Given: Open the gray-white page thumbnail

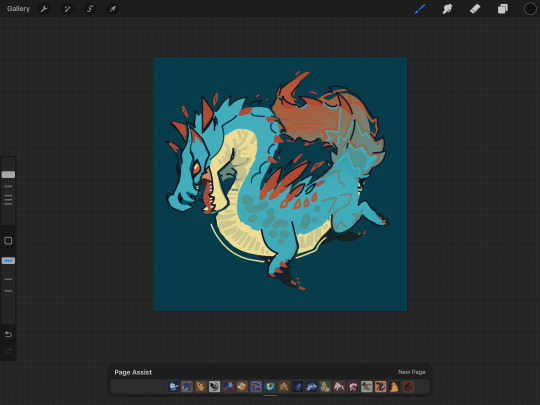Looking at the screenshot, I should coord(215,386).
